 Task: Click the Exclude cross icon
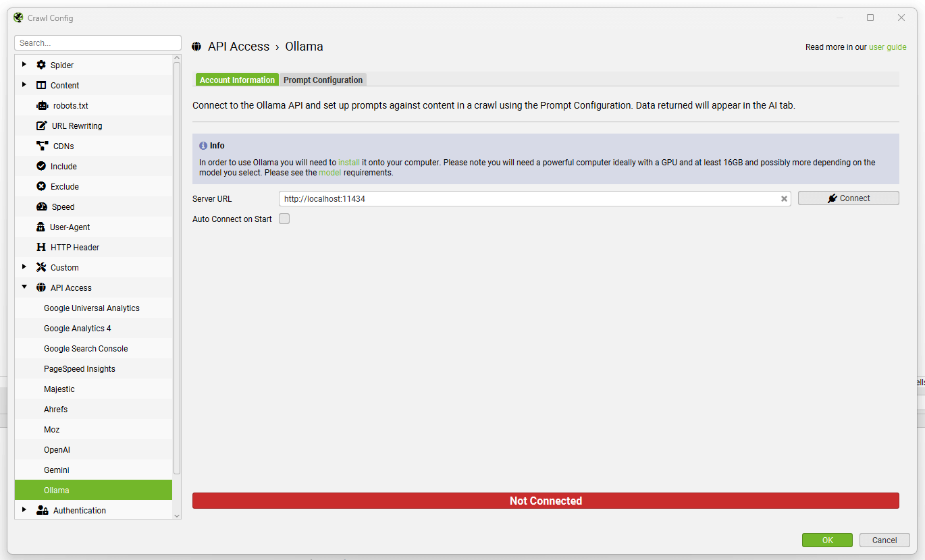tap(41, 186)
